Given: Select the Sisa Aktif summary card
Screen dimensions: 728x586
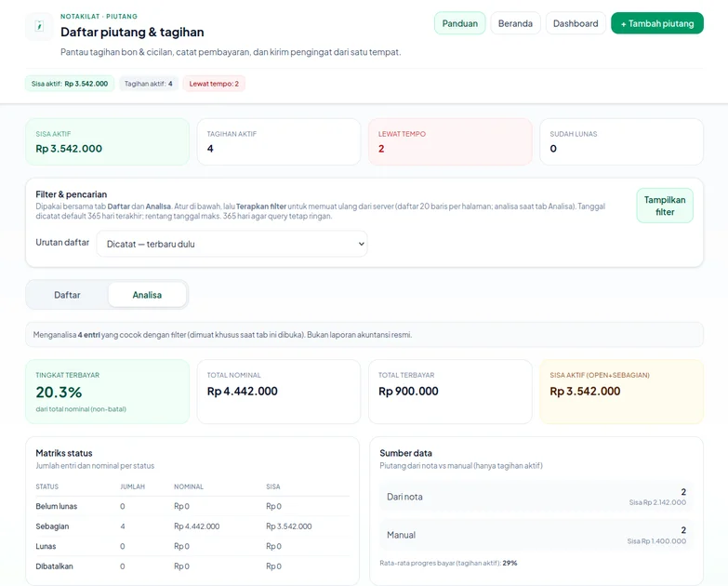Looking at the screenshot, I should (107, 141).
